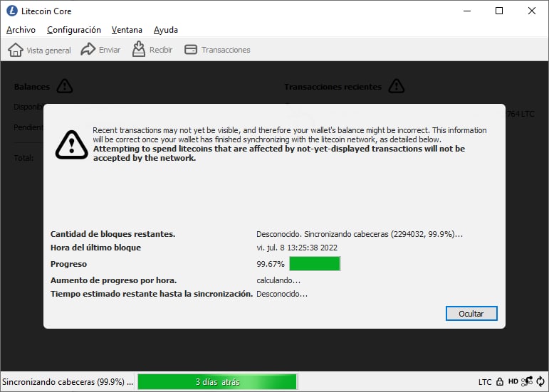Open the Archivo menu
This screenshot has width=549, height=392.
coord(21,30)
